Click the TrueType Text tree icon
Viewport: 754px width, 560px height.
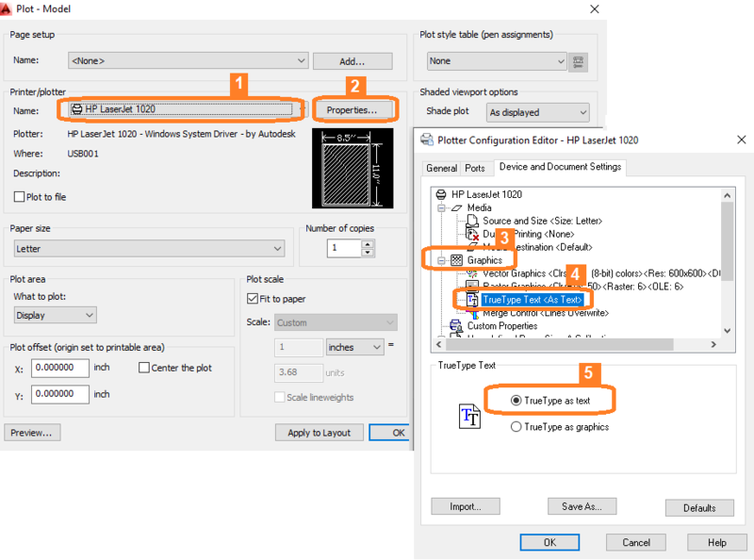point(472,300)
